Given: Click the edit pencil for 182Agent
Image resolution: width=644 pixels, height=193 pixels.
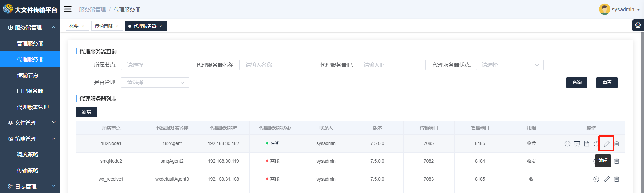Looking at the screenshot, I should coord(607,144).
